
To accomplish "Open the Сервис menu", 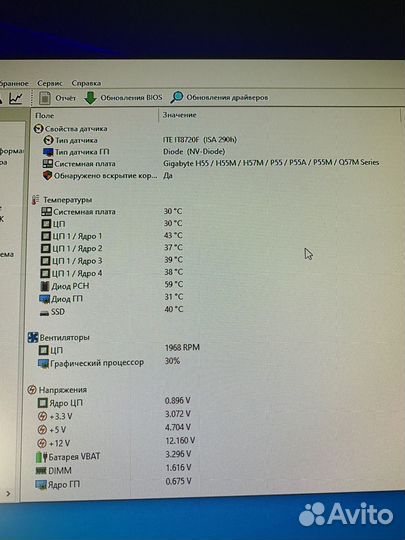I will point(50,83).
